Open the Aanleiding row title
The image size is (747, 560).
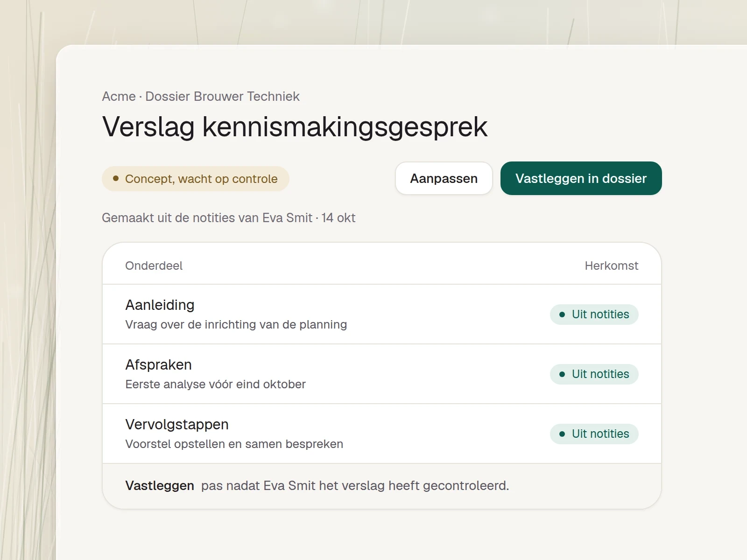pos(160,305)
